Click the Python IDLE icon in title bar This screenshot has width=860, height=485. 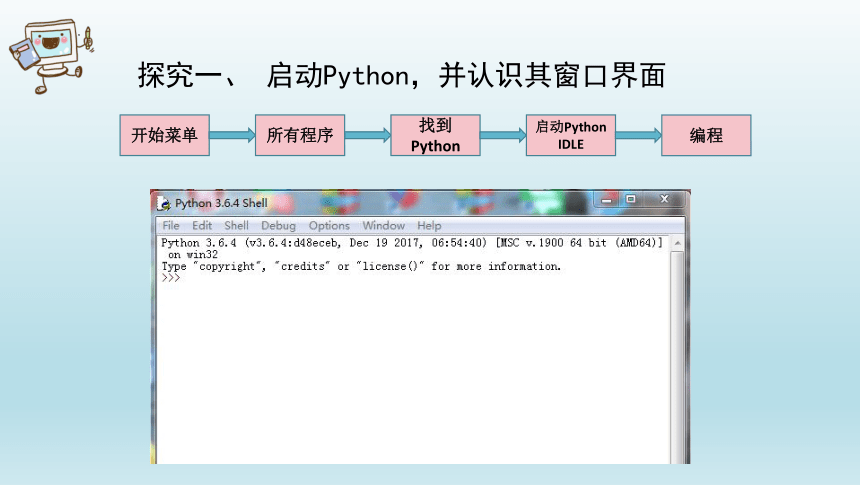[x=163, y=204]
